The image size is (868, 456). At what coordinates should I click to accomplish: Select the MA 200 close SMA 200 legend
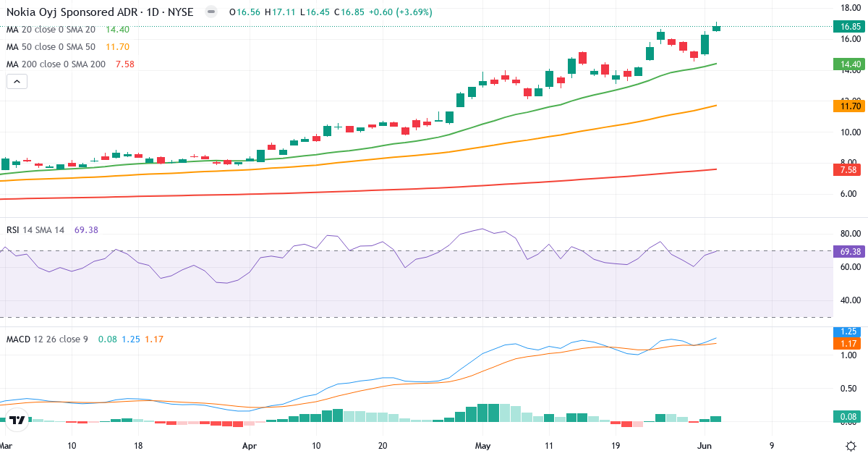(x=56, y=64)
